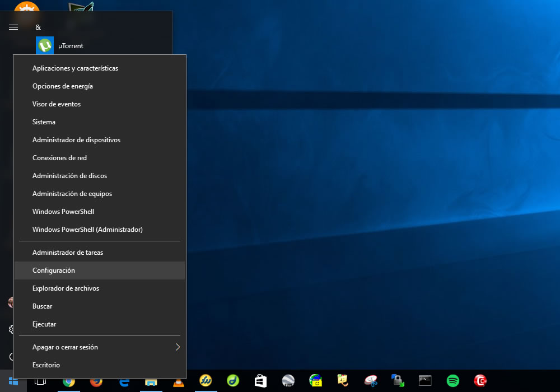The height and width of the screenshot is (392, 560).
Task: Open CCleaner from the taskbar
Action: click(x=480, y=381)
